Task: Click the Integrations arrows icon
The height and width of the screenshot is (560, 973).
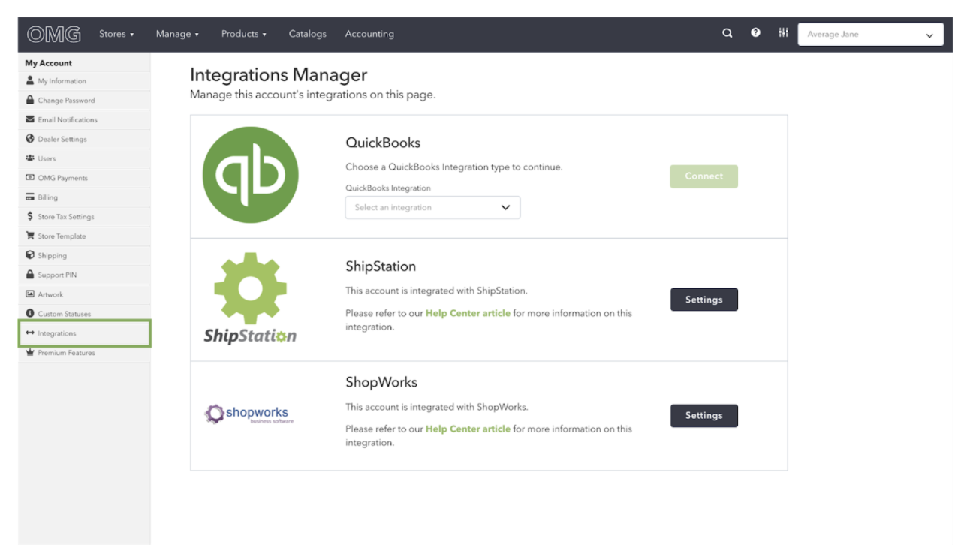Action: [x=30, y=333]
